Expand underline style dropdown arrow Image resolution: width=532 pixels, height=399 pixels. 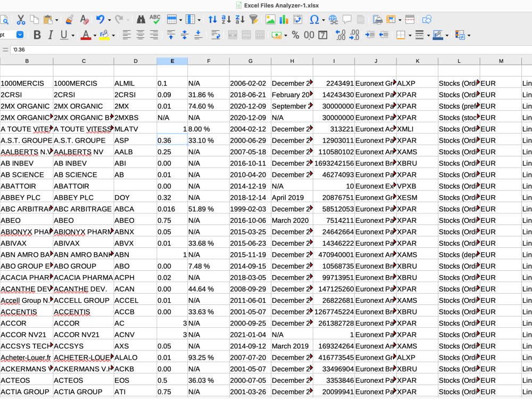pos(72,35)
